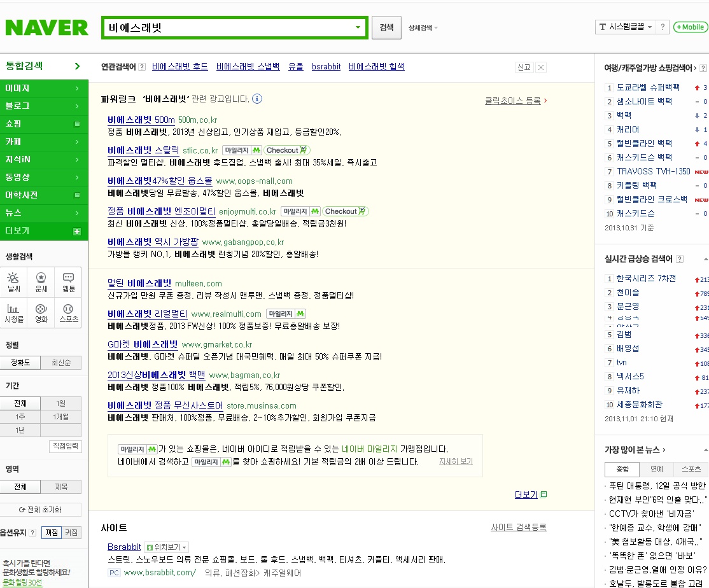Collapse the 실시간 급상승 검색어 panel arrow
This screenshot has height=588, width=709.
(705, 259)
